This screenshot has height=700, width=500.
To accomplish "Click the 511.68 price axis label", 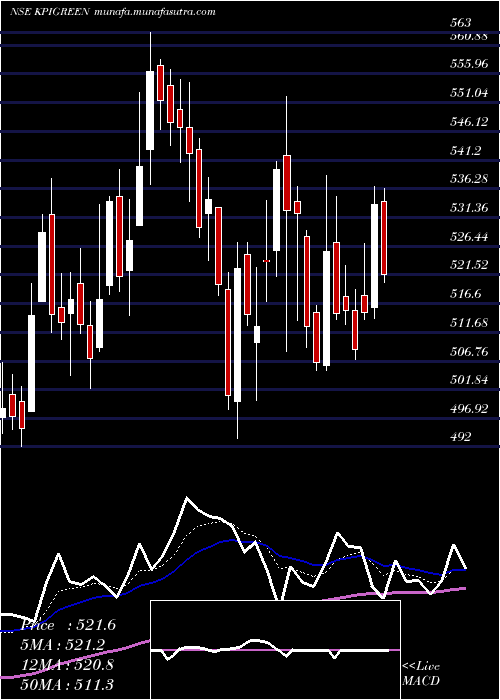I will click(x=470, y=322).
